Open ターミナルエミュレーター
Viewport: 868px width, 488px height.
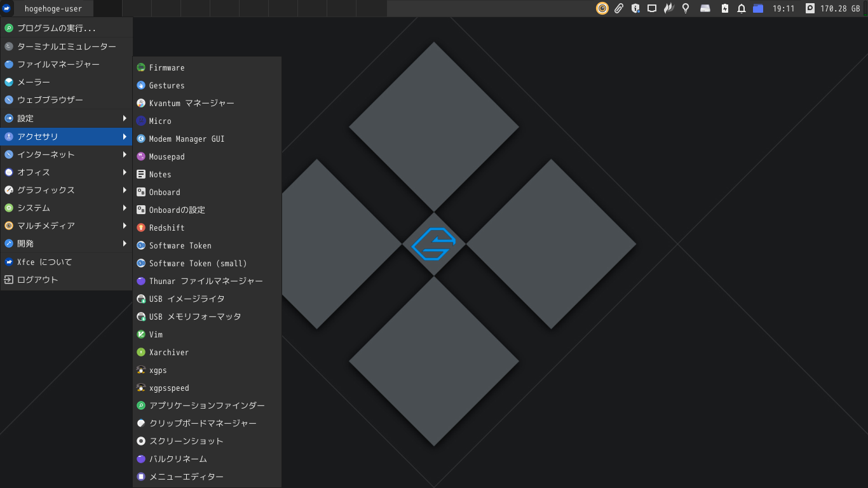click(67, 46)
